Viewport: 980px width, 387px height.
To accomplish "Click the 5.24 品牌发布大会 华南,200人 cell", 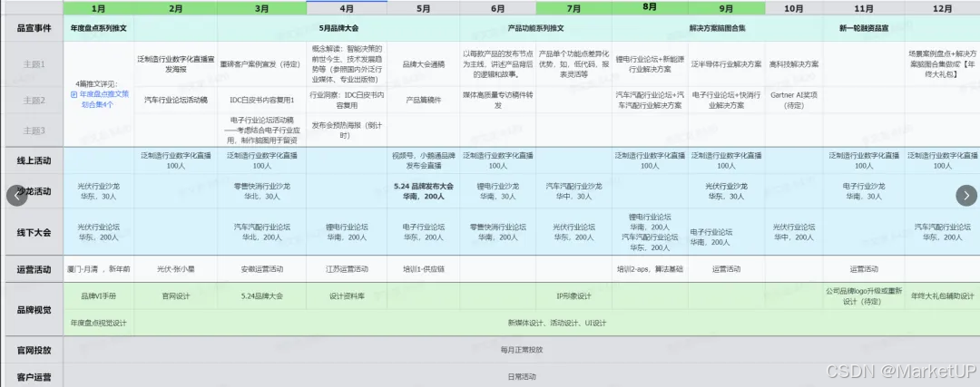I will coord(423,191).
